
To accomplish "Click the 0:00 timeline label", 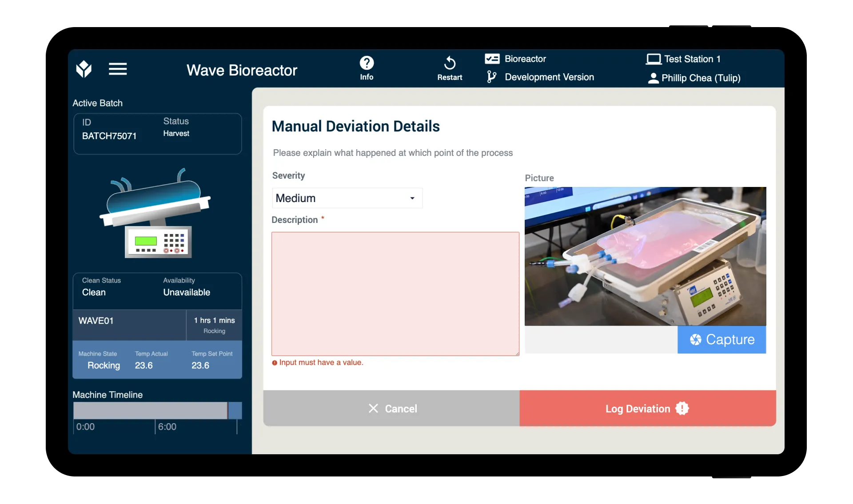I will pos(85,427).
